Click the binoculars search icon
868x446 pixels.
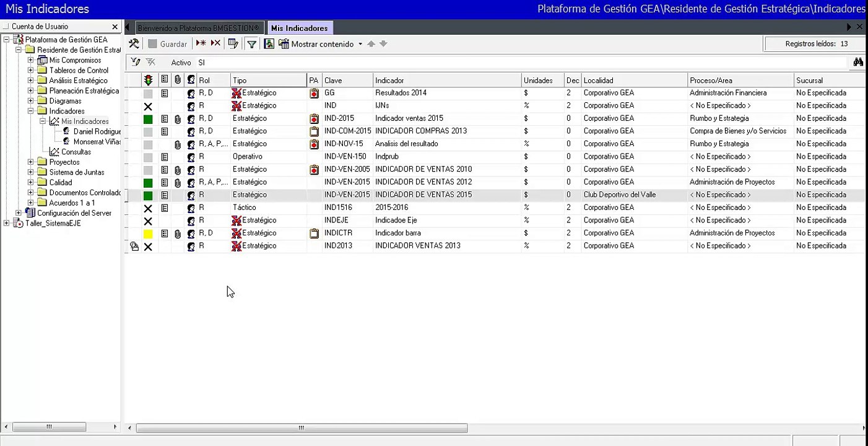(858, 62)
